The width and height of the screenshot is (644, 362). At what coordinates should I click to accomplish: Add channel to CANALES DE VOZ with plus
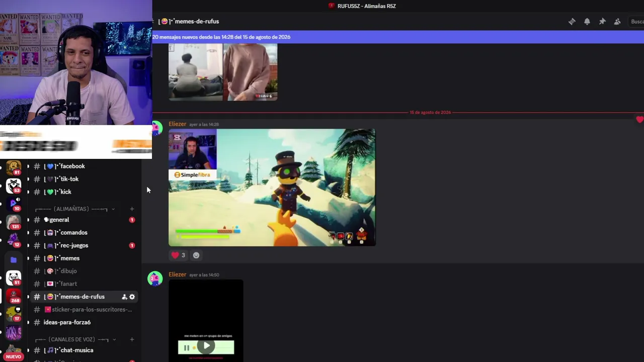tap(132, 340)
